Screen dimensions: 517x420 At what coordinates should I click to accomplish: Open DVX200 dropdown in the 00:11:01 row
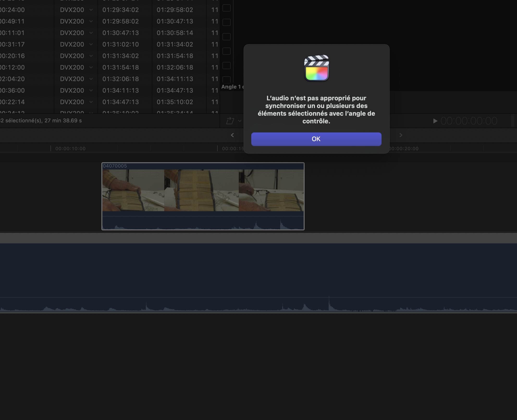91,33
